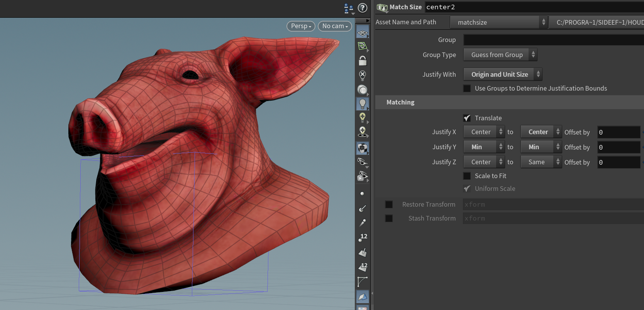Open the Justify Y Min source dropdown
644x310 pixels.
point(484,147)
